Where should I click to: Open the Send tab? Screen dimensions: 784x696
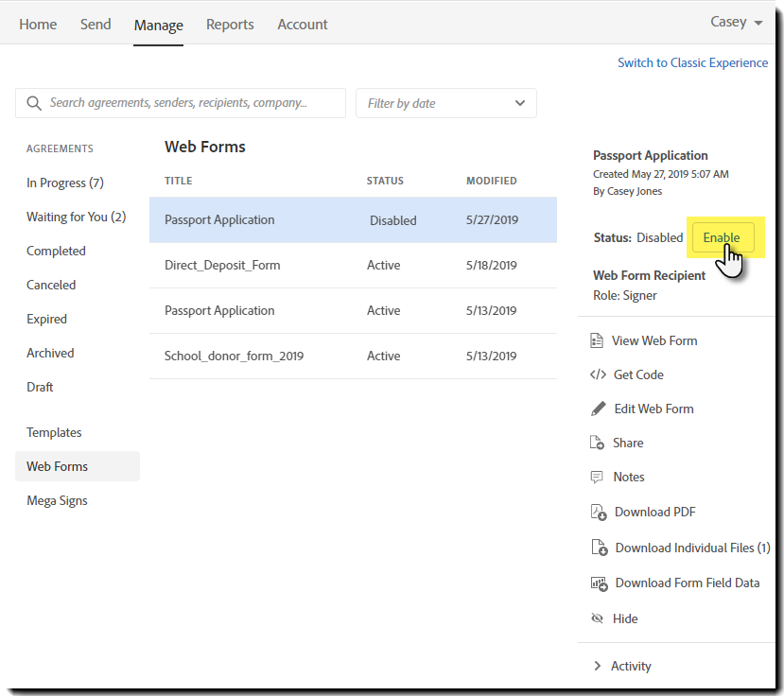[x=96, y=25]
